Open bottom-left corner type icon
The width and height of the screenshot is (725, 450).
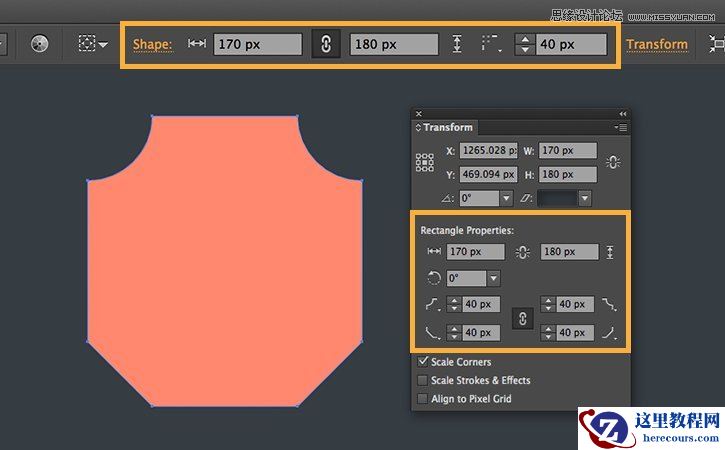coord(432,333)
